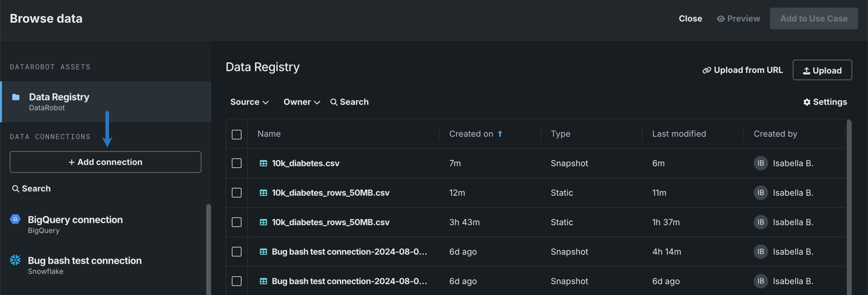868x295 pixels.
Task: Click the IB avatar in the first row
Action: tap(761, 163)
